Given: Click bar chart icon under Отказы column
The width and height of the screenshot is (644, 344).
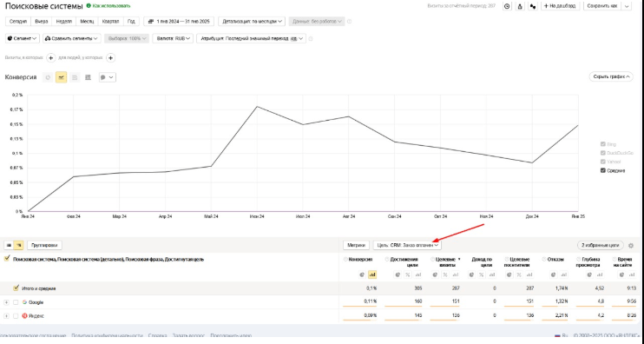Looking at the screenshot, I should [563, 275].
